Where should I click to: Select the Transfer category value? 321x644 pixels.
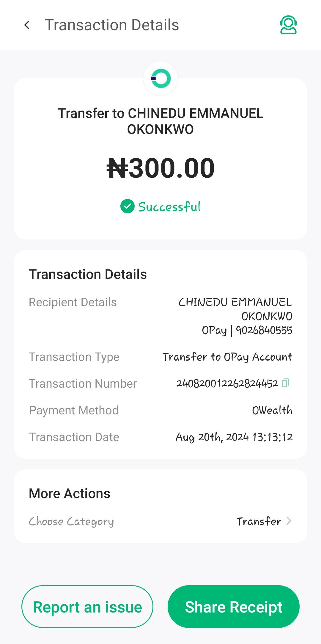click(x=259, y=521)
